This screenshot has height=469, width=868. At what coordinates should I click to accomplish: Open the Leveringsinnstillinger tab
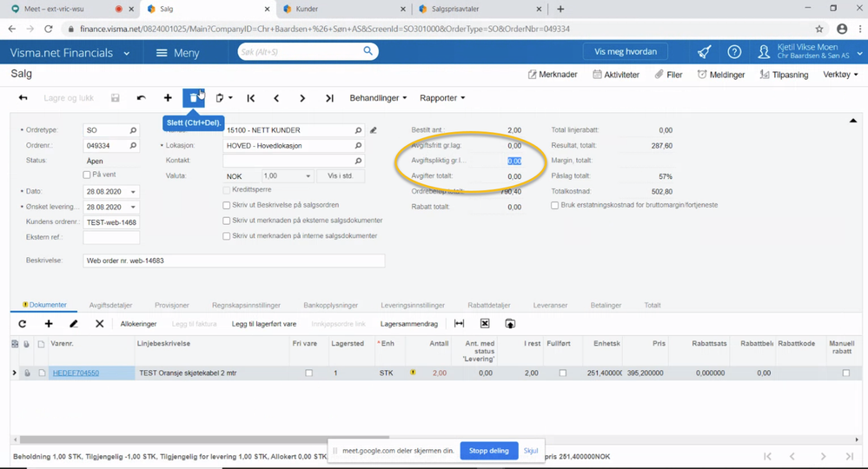pyautogui.click(x=413, y=306)
